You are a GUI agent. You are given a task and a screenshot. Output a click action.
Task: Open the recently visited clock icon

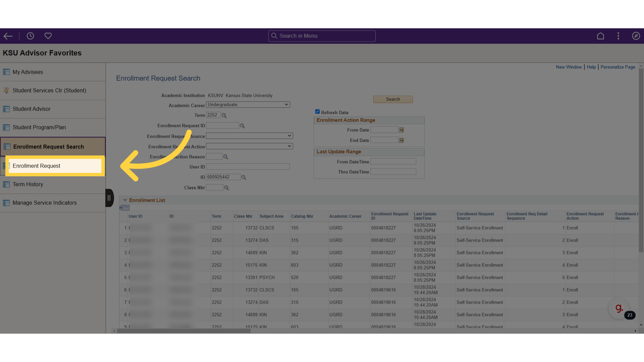coord(30,36)
